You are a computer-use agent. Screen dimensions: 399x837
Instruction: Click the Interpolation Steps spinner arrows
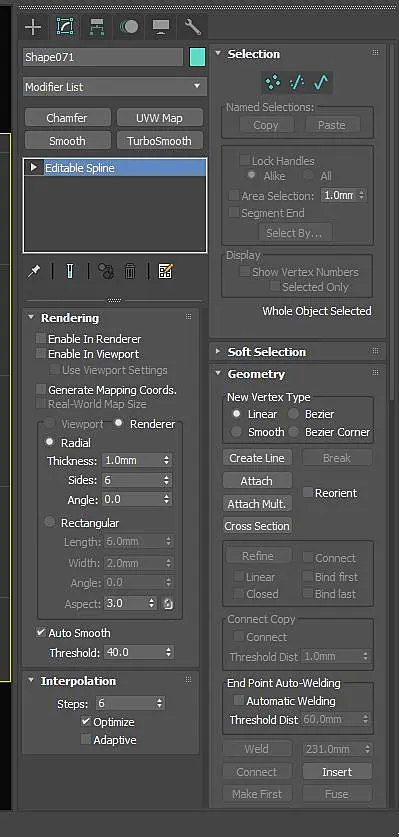point(160,703)
